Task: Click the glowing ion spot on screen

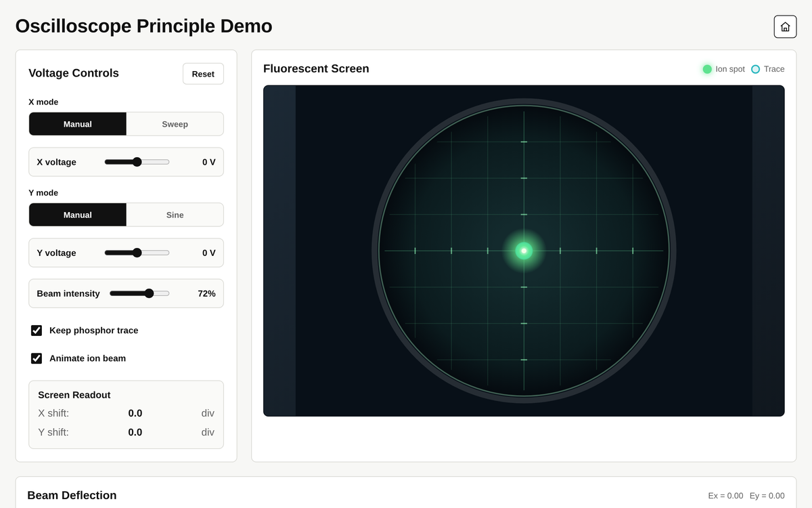Action: pyautogui.click(x=524, y=251)
